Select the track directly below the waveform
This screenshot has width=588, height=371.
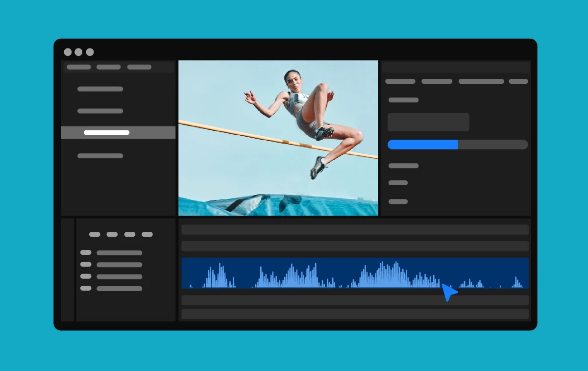pyautogui.click(x=355, y=300)
